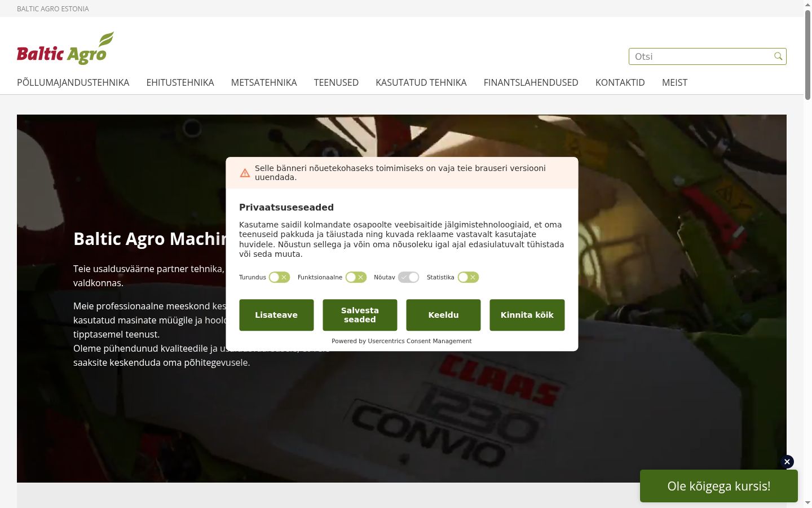812x508 pixels.
Task: Open the Meist menu item
Action: (674, 82)
